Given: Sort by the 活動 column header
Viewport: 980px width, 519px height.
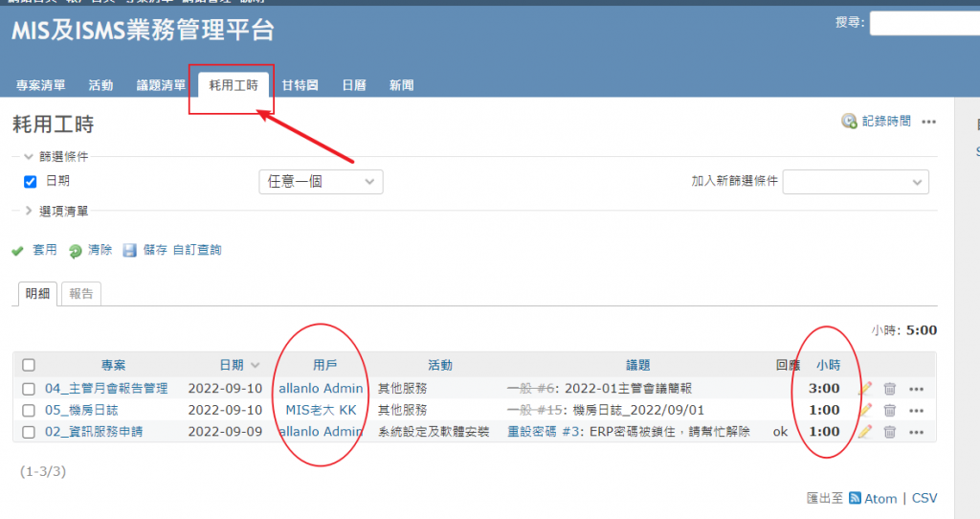Looking at the screenshot, I should click(440, 365).
